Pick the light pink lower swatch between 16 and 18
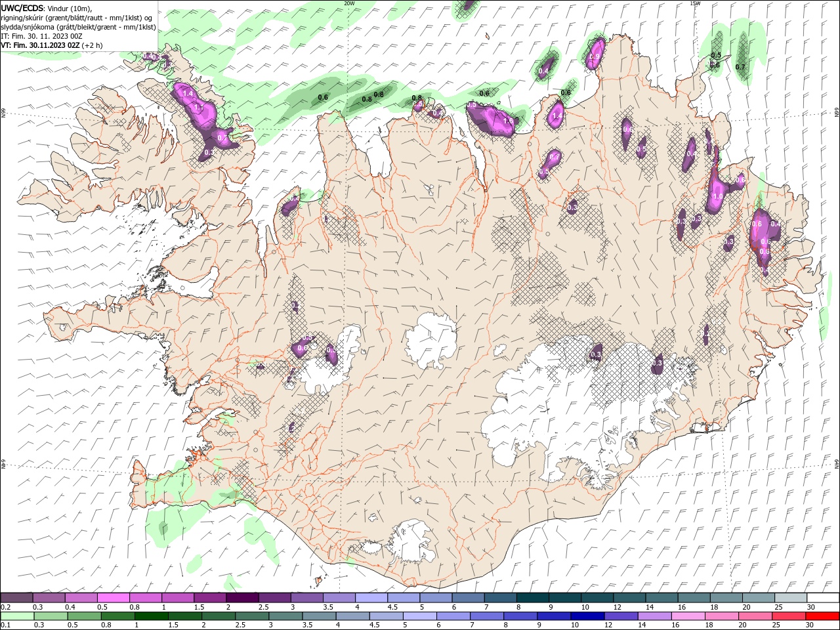 (687, 616)
